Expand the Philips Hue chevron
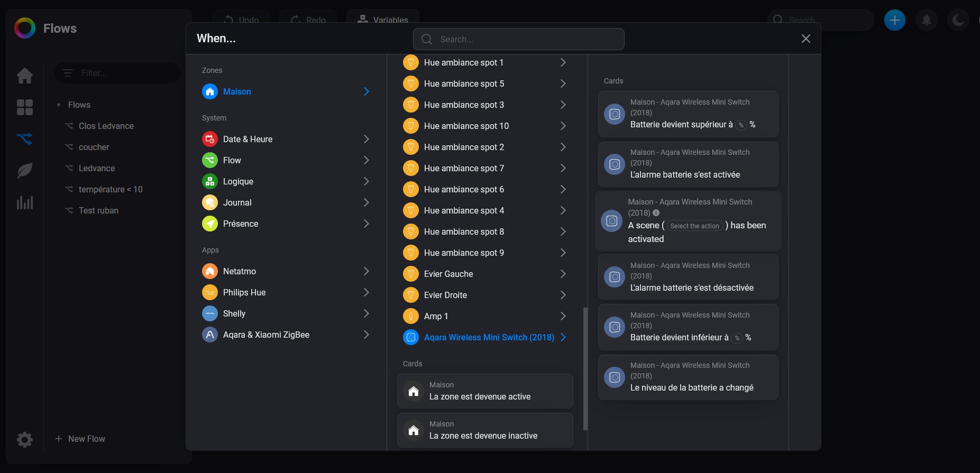The image size is (980, 473). pyautogui.click(x=367, y=292)
